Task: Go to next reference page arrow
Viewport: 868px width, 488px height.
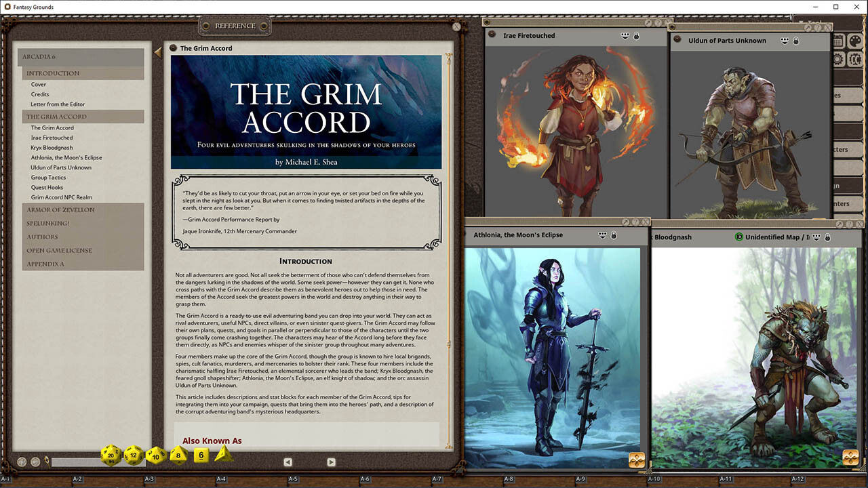Action: pyautogui.click(x=331, y=462)
